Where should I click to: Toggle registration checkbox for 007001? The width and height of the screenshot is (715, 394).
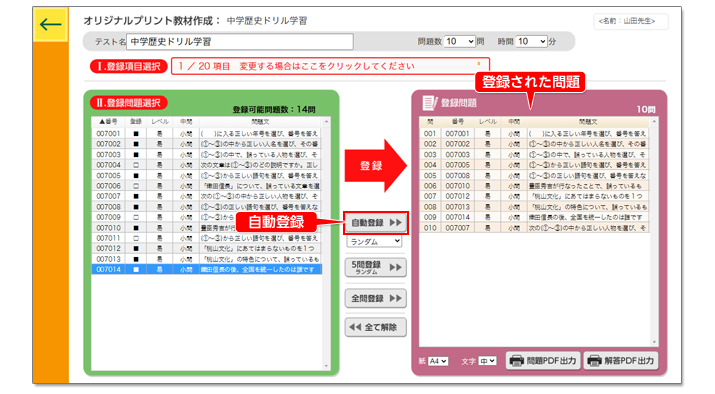tap(136, 134)
